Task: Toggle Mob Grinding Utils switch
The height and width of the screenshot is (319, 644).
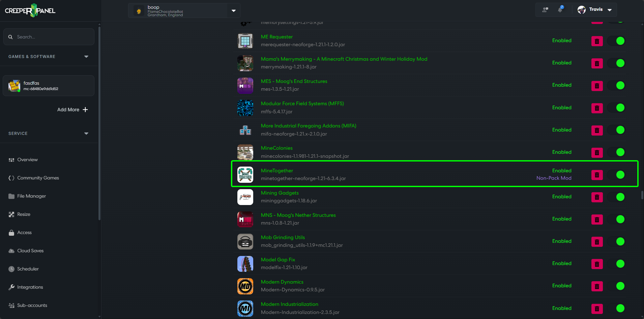Action: click(616, 241)
